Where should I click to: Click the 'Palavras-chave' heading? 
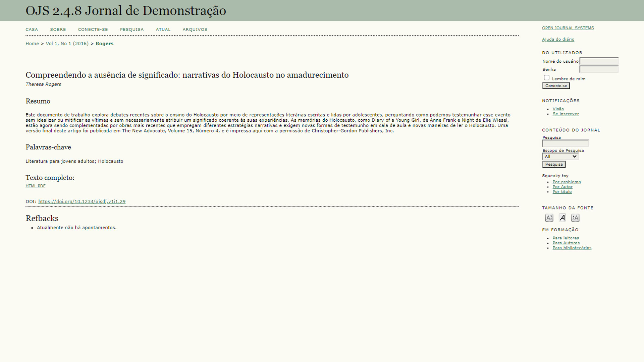pyautogui.click(x=48, y=147)
